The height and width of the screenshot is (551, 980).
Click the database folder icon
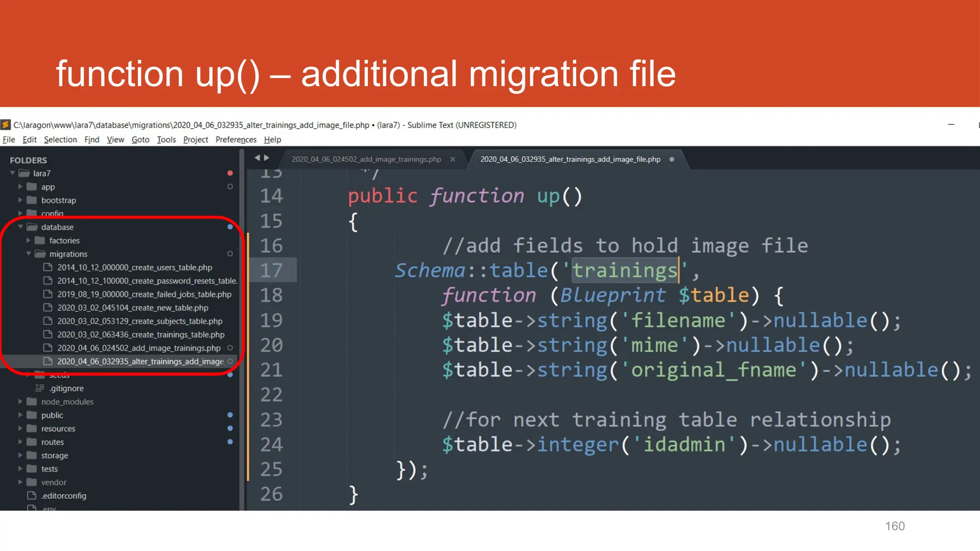click(x=32, y=227)
